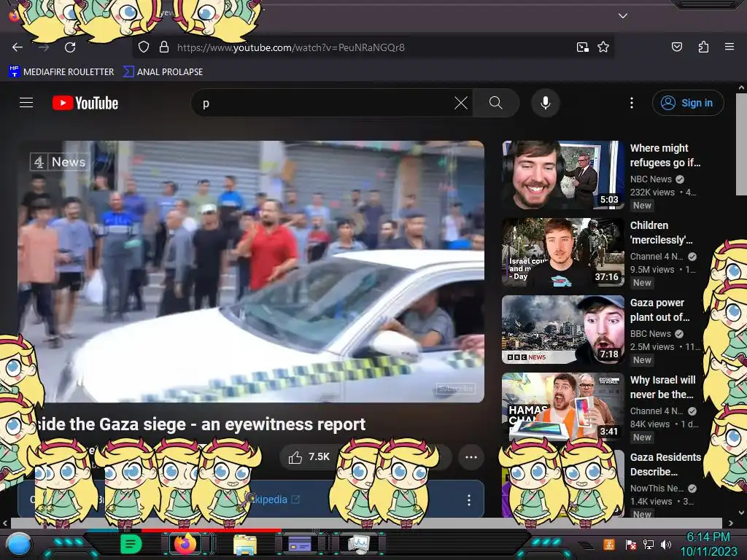Click the video title 'Gaza siege - an eyewitness report'
The width and height of the screenshot is (747, 560).
[x=201, y=424]
